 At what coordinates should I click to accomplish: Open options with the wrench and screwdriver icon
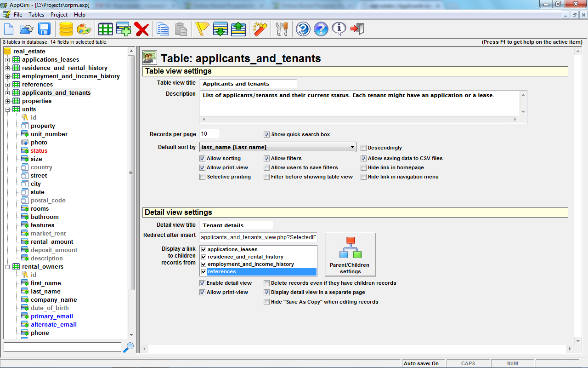pos(282,29)
